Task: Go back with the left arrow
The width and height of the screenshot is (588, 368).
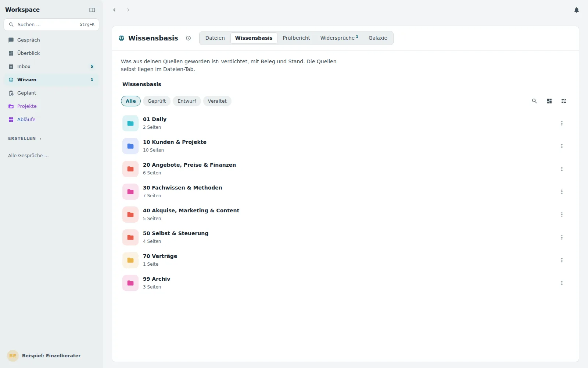Action: click(x=114, y=10)
